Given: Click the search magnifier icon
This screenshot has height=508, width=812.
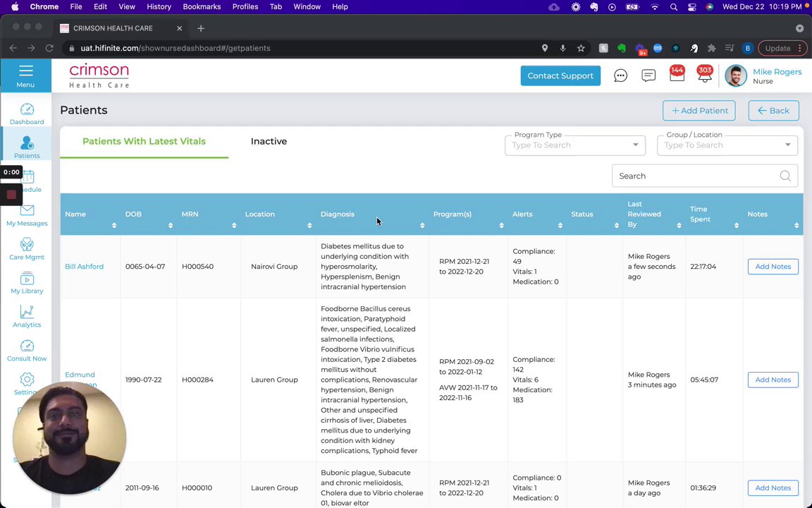Looking at the screenshot, I should 785,176.
